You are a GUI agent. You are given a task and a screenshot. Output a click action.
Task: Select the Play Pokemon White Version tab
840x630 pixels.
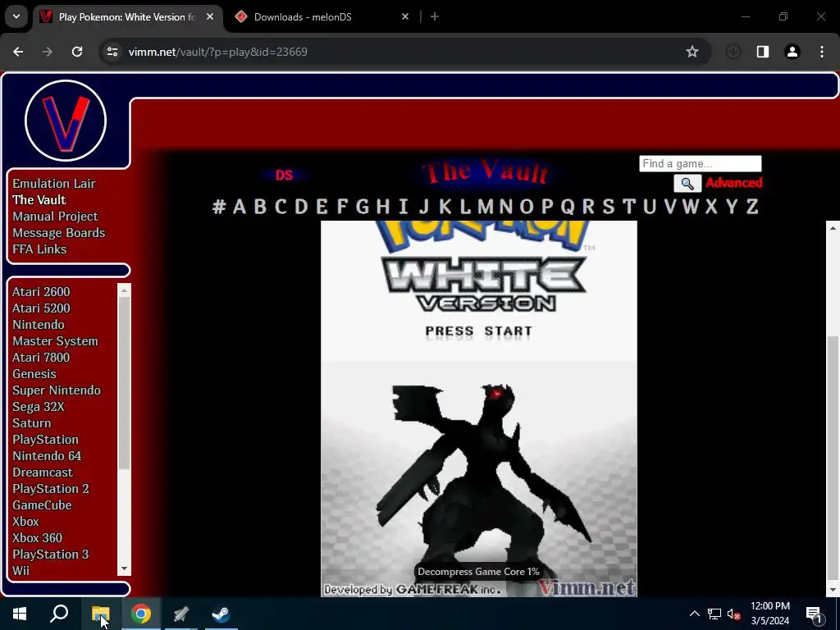(127, 16)
